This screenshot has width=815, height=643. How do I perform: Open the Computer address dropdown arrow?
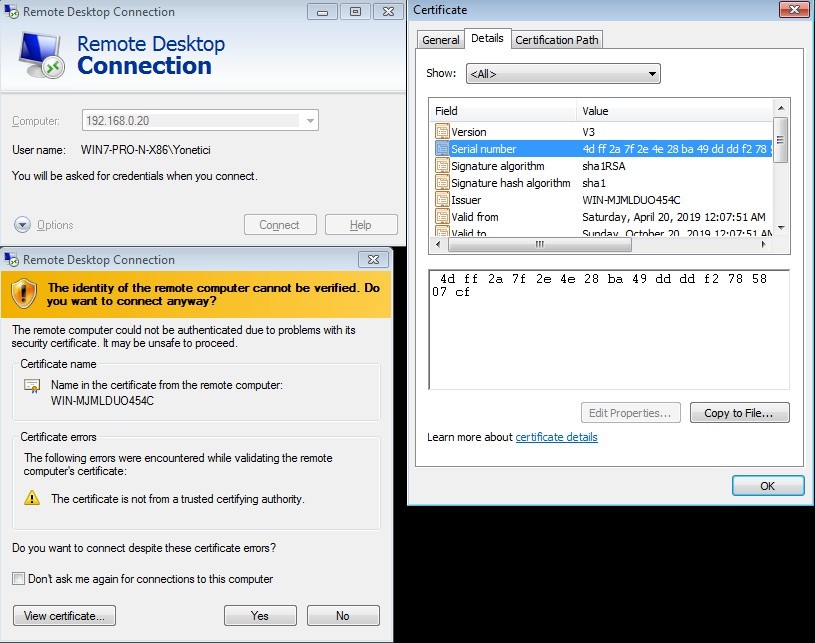pyautogui.click(x=310, y=121)
